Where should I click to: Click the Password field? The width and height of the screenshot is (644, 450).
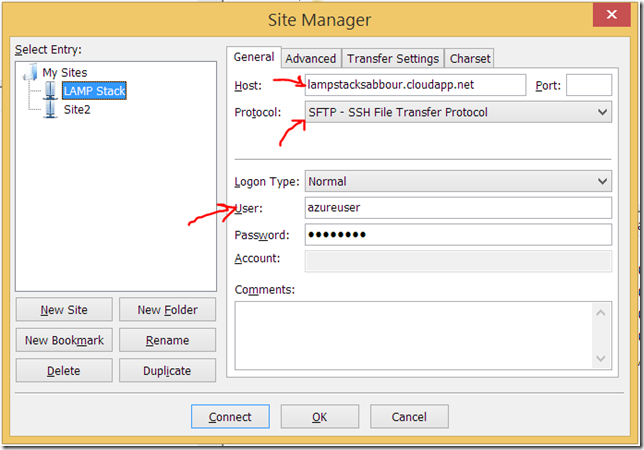(458, 234)
